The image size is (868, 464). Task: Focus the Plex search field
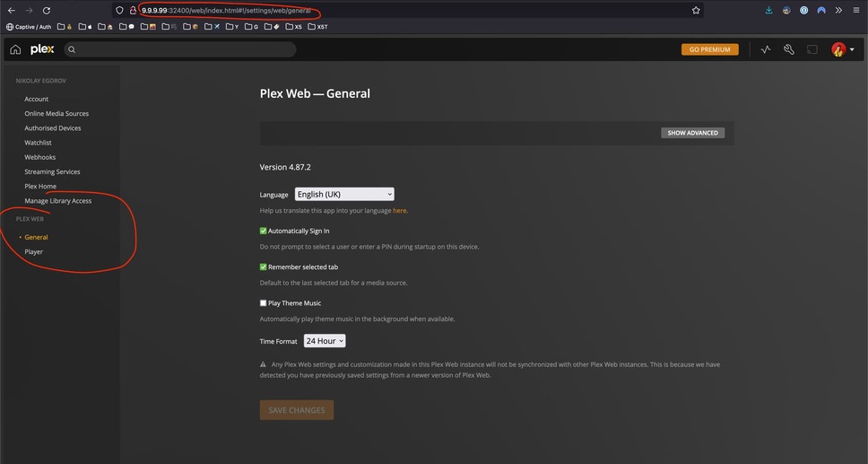180,49
